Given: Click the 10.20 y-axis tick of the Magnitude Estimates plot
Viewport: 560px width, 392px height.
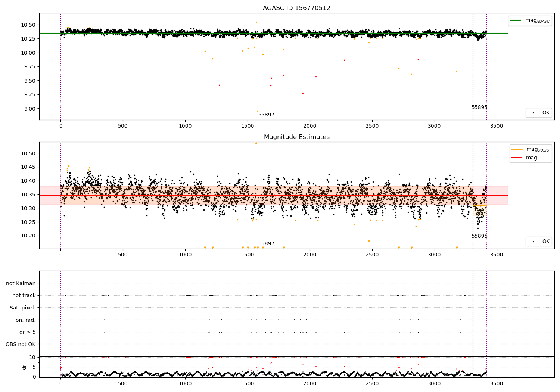Looking at the screenshot, I should (x=28, y=236).
